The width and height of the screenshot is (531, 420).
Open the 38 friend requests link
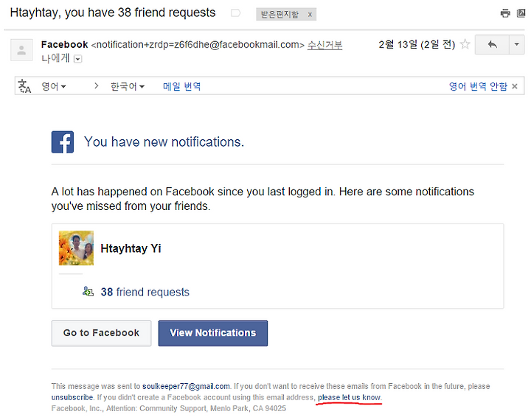(145, 292)
